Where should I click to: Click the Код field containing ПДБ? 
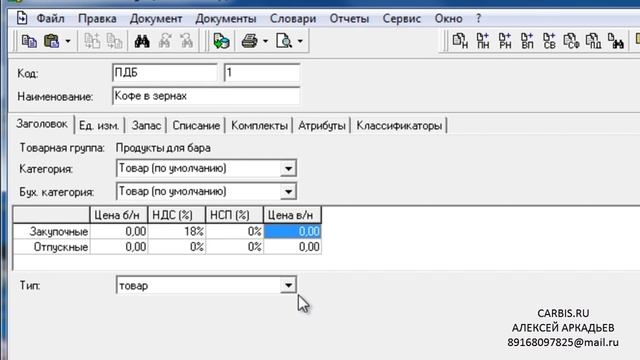click(164, 73)
